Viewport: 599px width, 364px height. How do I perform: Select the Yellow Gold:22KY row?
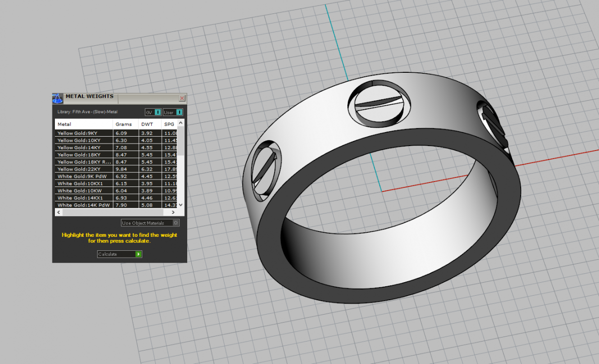[83, 169]
